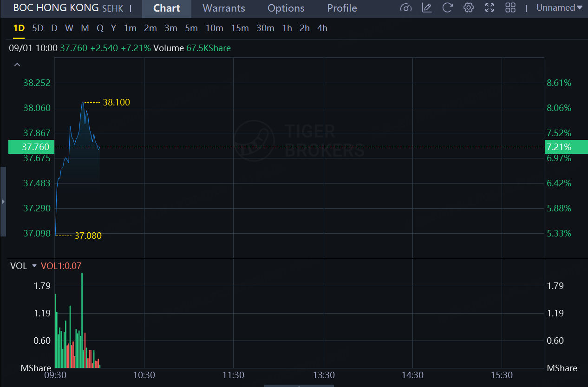Select the 1m interval
Screen dimensions: 588x387
click(x=130, y=28)
